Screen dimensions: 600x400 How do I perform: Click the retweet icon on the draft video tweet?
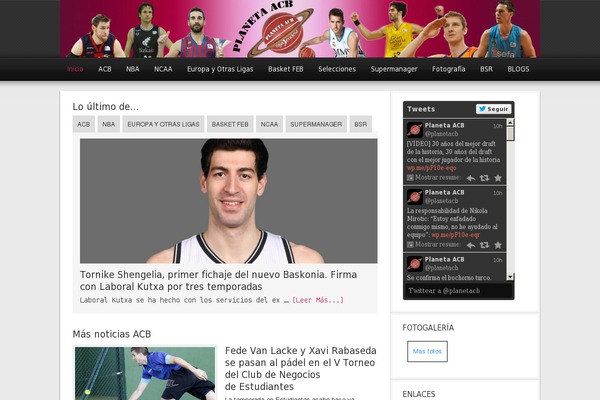484,178
